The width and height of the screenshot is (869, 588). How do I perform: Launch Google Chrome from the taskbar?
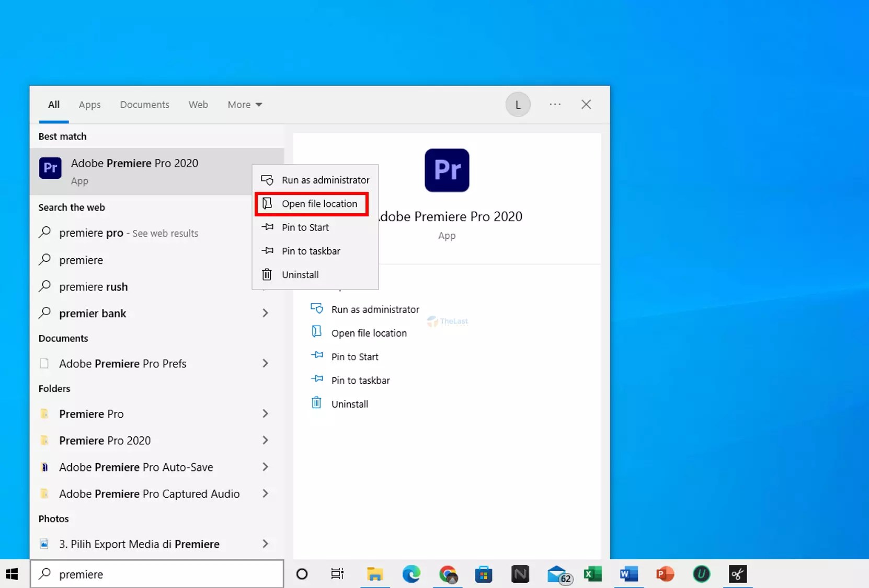click(x=448, y=574)
